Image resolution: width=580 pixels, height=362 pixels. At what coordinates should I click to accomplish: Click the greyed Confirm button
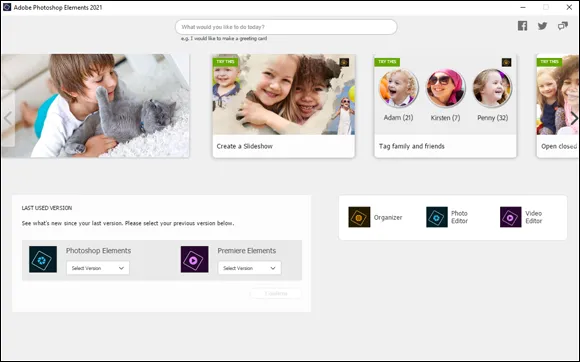coord(276,294)
